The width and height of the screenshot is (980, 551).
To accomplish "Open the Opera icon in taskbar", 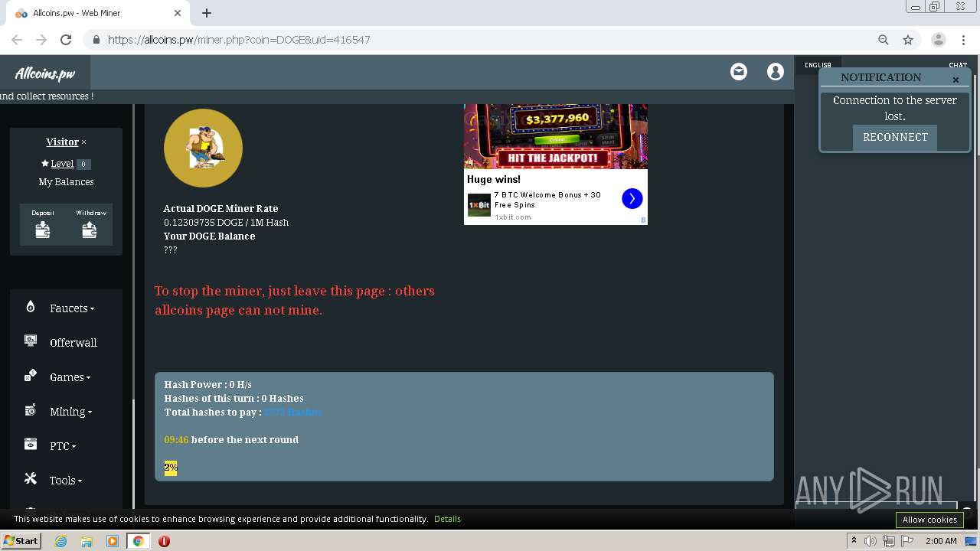I will (x=164, y=541).
